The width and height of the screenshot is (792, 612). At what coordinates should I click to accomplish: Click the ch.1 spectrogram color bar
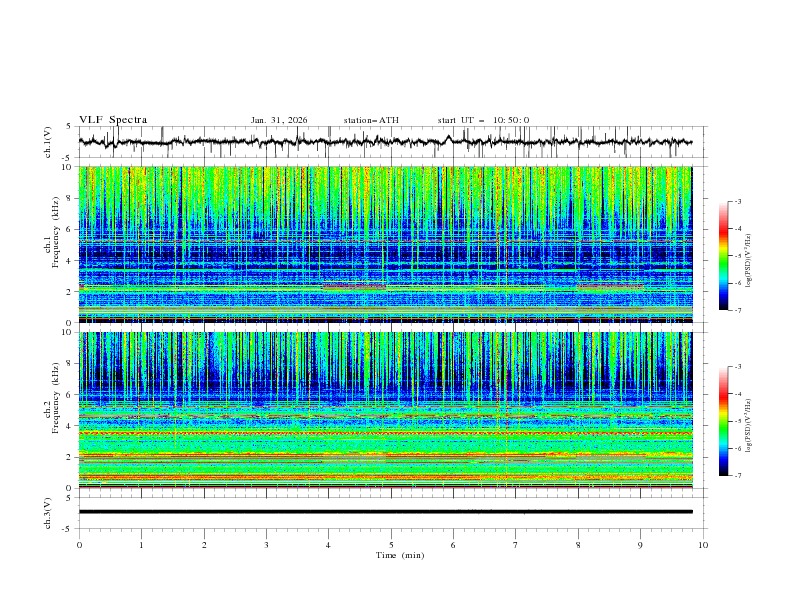pyautogui.click(x=724, y=256)
